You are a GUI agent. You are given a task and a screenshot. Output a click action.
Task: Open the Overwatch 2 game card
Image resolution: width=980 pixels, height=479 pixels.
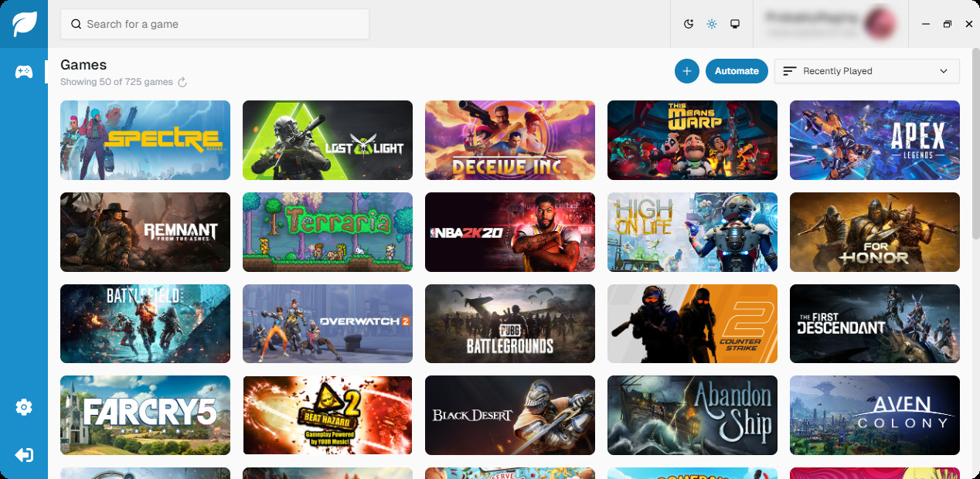coord(328,324)
